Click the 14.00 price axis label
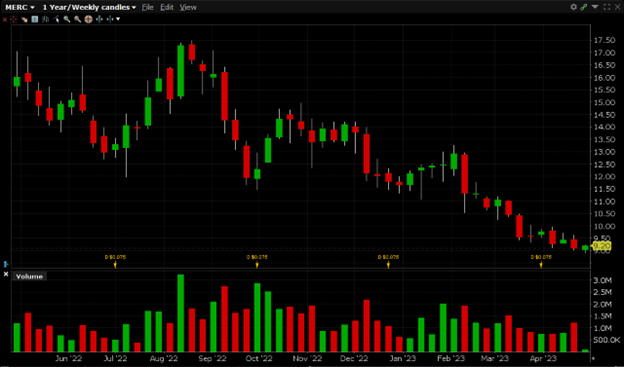This screenshot has height=367, width=624. (x=604, y=127)
